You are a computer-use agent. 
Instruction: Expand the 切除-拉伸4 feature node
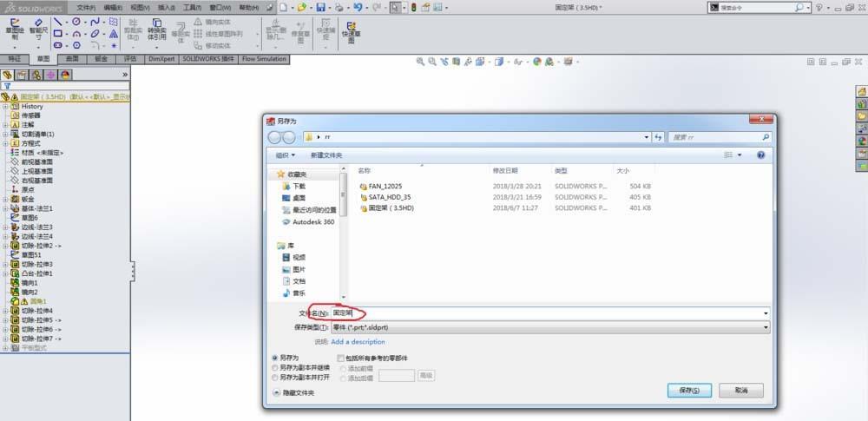pos(5,310)
